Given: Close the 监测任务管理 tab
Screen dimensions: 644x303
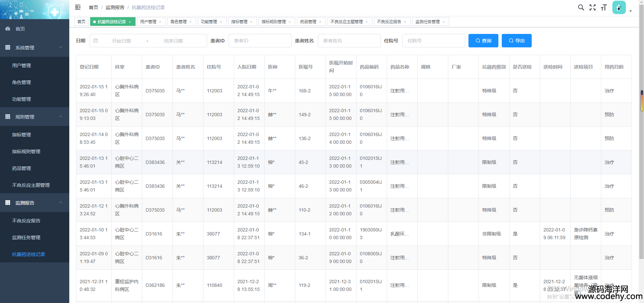Looking at the screenshot, I should click(x=444, y=22).
